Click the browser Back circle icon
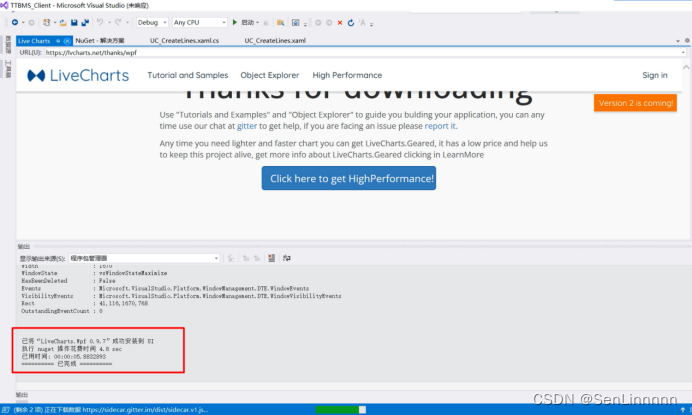The height and width of the screenshot is (415, 692). pos(318,23)
